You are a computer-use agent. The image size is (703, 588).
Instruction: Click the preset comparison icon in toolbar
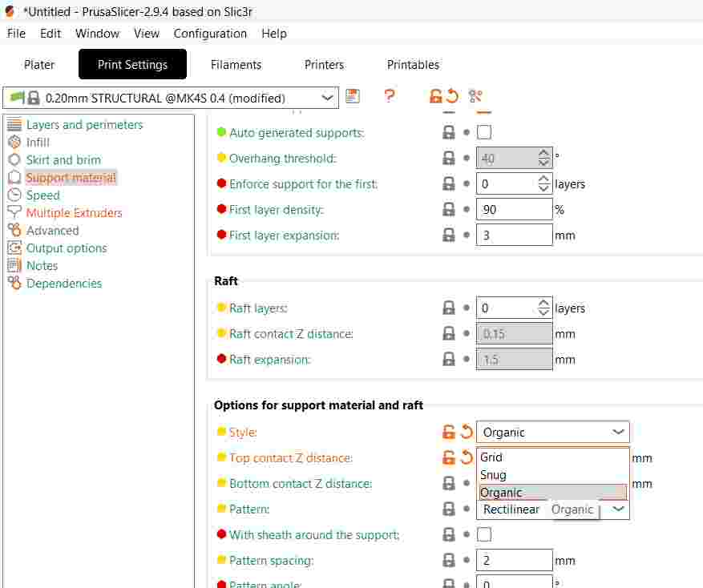click(475, 97)
